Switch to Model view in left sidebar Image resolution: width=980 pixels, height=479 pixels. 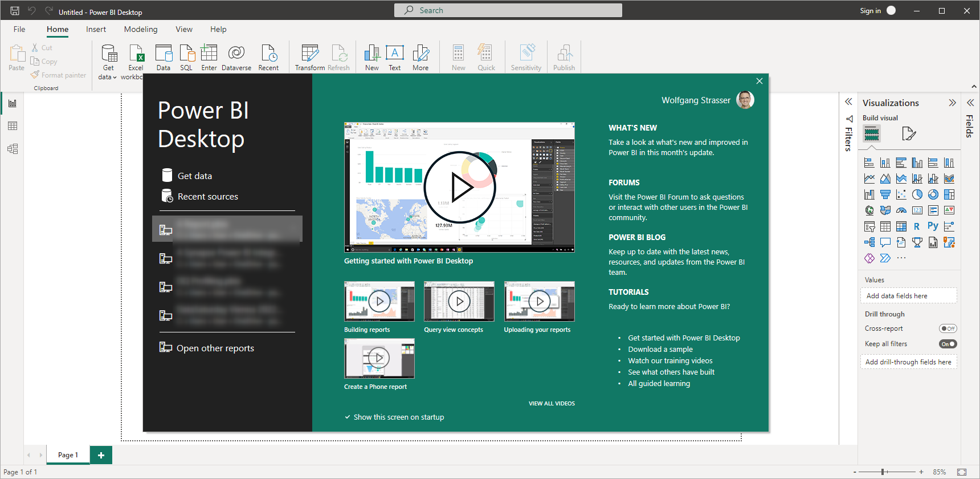[13, 149]
